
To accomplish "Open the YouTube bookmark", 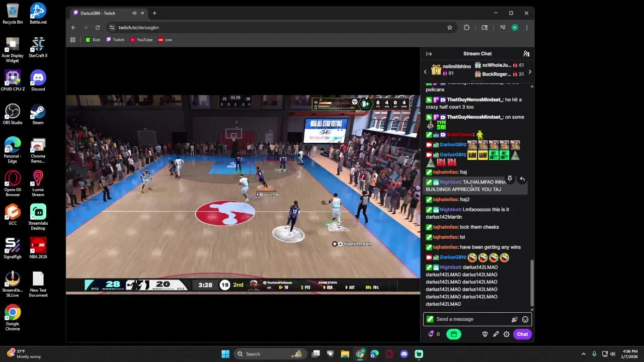I will (141, 40).
